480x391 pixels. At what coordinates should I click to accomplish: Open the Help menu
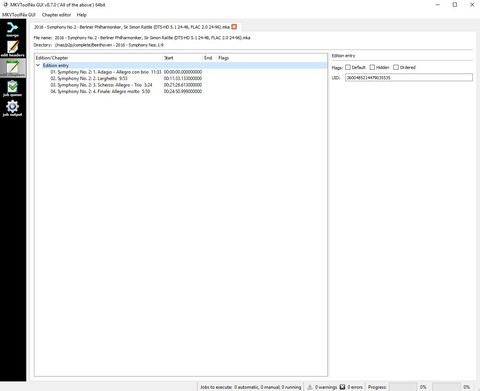click(82, 15)
